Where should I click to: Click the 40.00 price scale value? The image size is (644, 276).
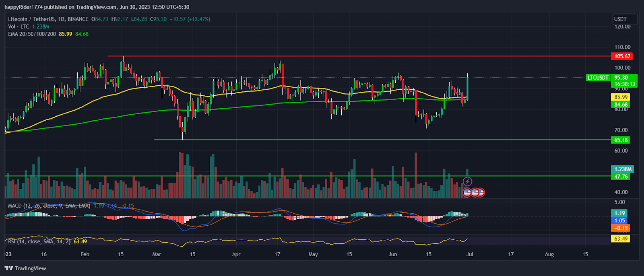621,192
